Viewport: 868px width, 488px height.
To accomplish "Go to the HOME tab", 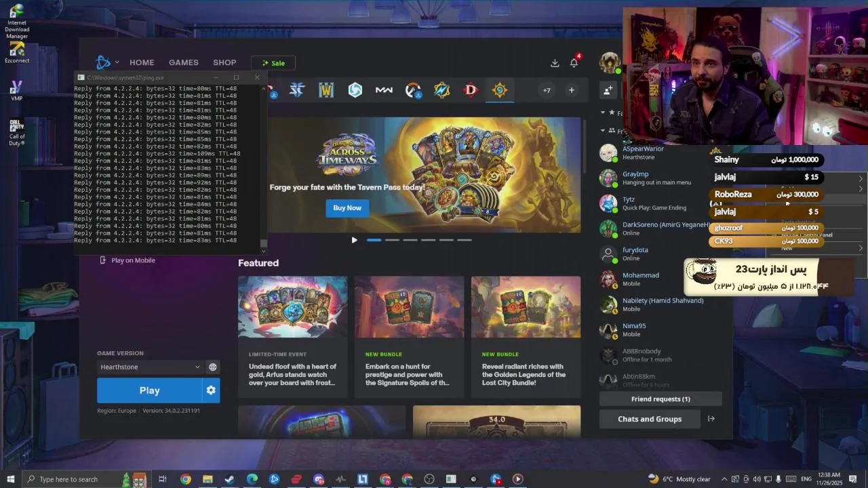I will (142, 62).
